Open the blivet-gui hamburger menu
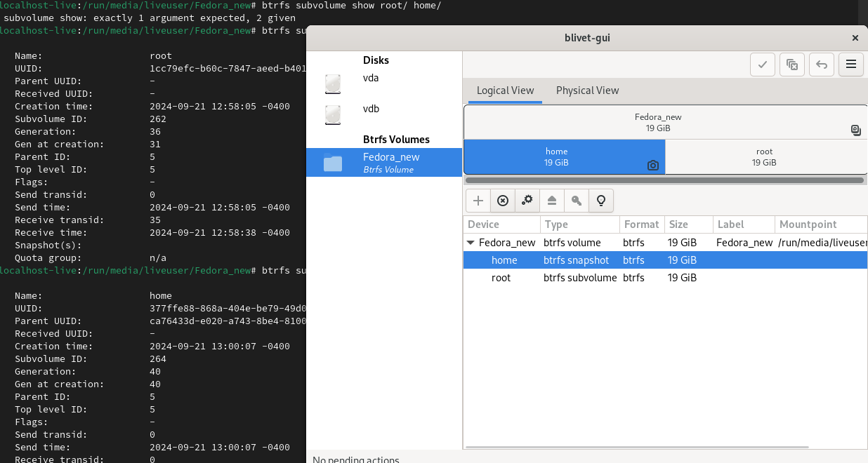 (x=851, y=65)
